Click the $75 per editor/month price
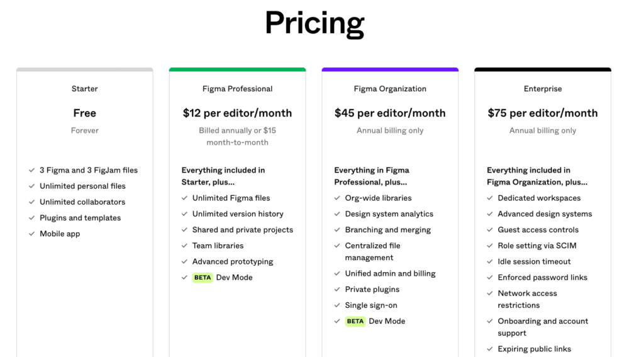The width and height of the screenshot is (644, 357). tap(543, 113)
